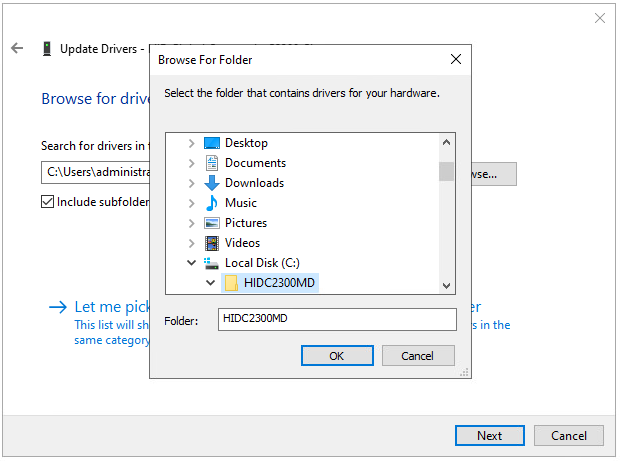Expand the Music tree node
The image size is (620, 461).
[191, 203]
